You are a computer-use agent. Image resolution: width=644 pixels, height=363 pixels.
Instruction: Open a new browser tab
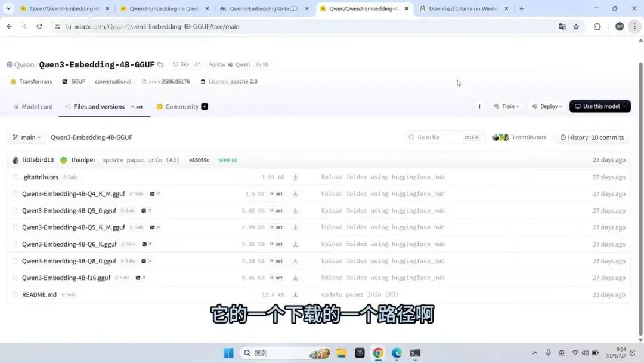click(522, 8)
